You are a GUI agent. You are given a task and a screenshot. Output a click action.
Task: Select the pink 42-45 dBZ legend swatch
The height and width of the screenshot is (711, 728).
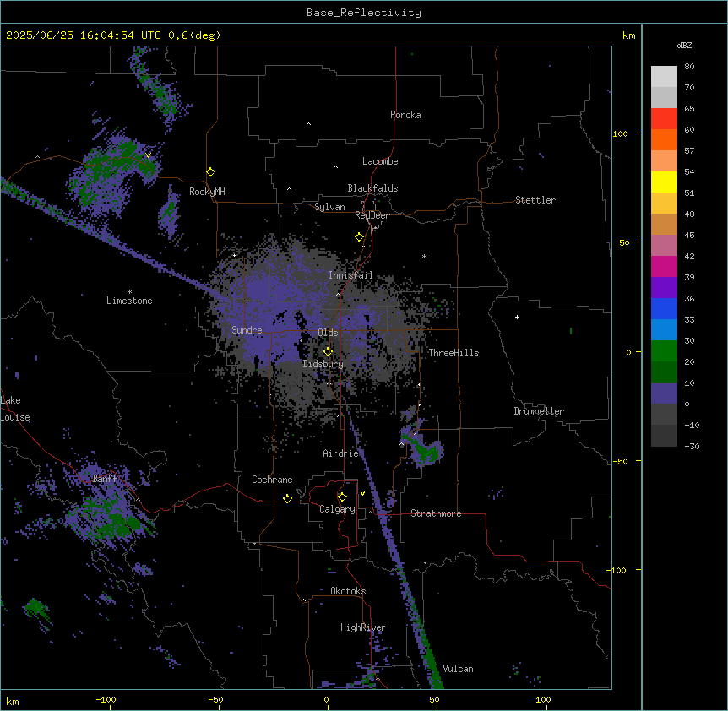(x=664, y=246)
